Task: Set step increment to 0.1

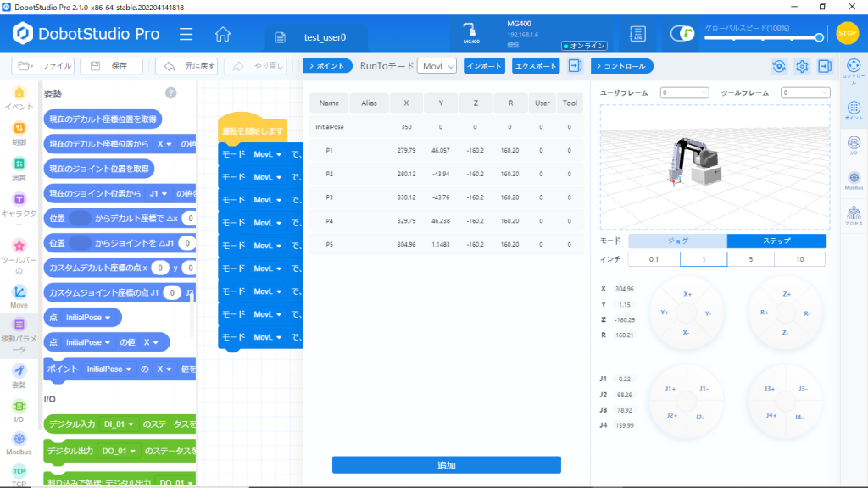Action: [654, 259]
